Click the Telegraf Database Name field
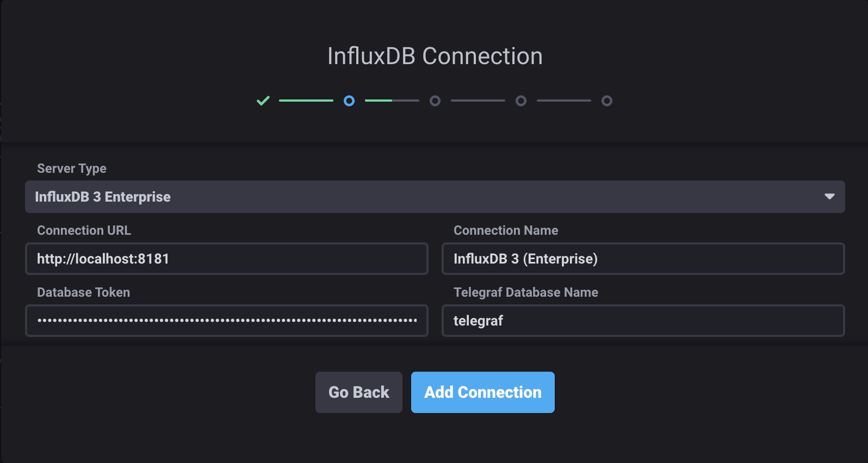868x463 pixels. (643, 321)
